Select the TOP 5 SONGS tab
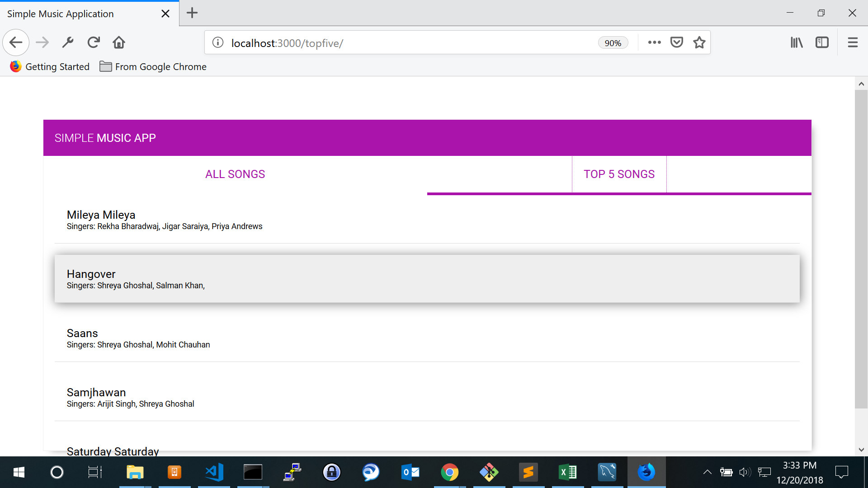This screenshot has height=488, width=868. coord(619,174)
